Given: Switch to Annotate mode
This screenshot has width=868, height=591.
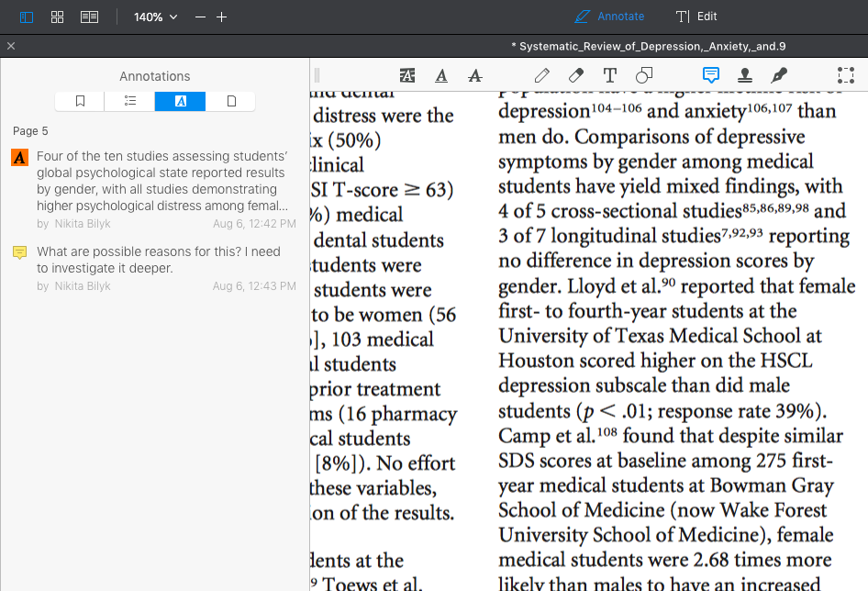Looking at the screenshot, I should coord(609,17).
